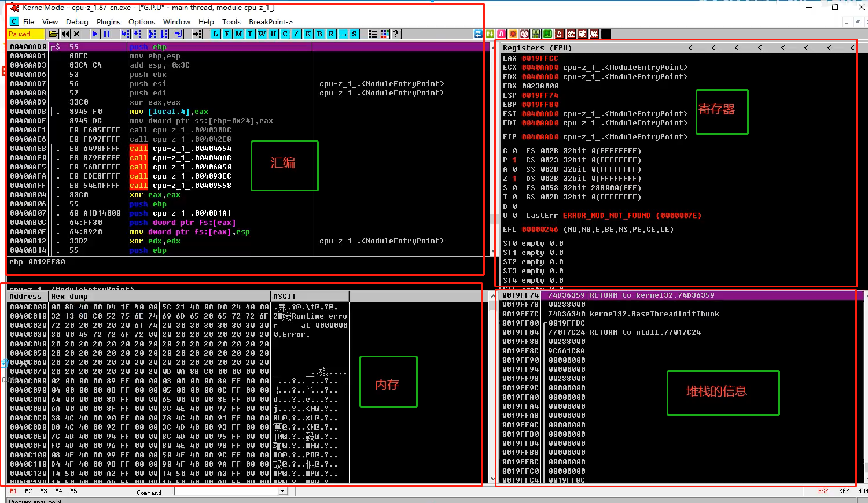Open Executable modules with E icon
Image resolution: width=868 pixels, height=503 pixels.
pos(227,34)
